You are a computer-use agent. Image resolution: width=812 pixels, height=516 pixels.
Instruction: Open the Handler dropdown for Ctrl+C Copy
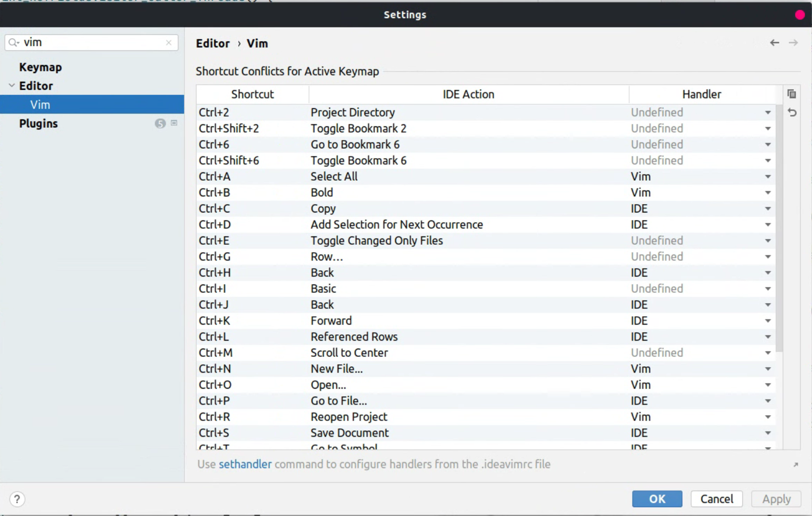pos(768,209)
